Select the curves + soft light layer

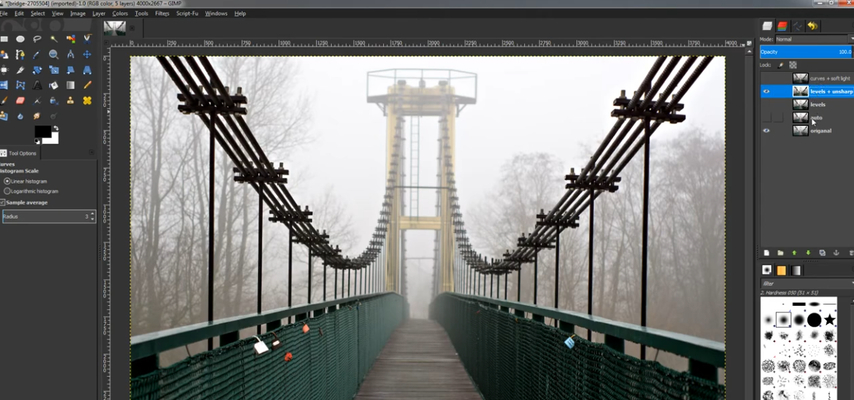807,78
